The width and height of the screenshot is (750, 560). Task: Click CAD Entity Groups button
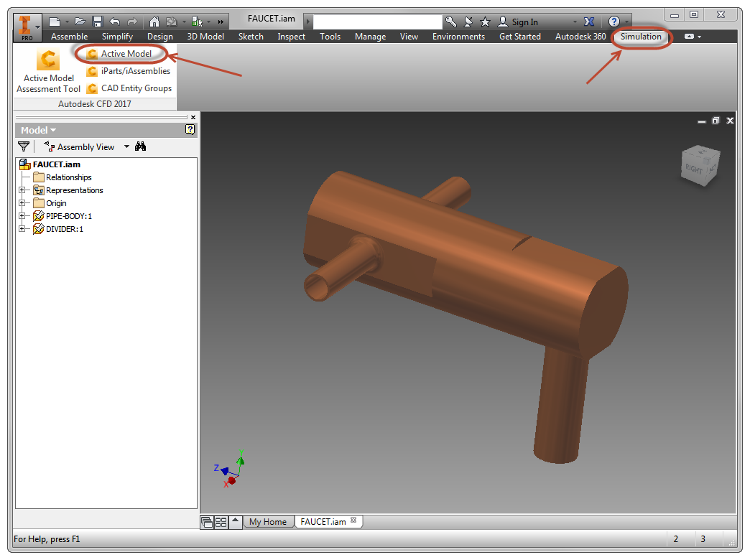[129, 88]
